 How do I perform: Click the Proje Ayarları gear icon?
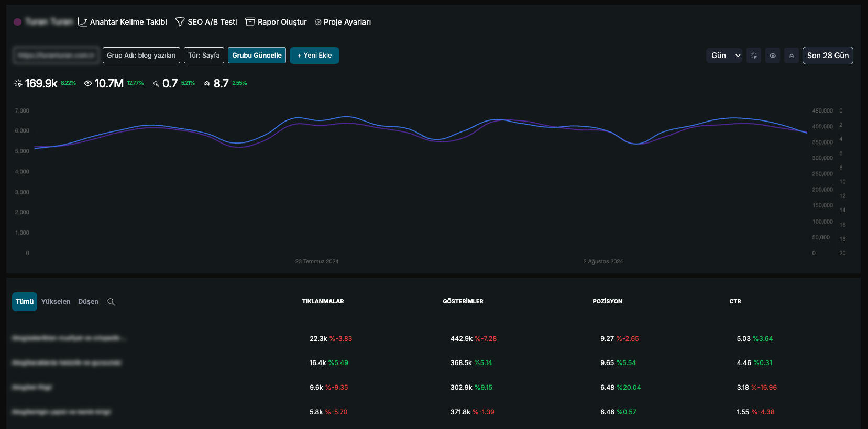click(x=317, y=22)
